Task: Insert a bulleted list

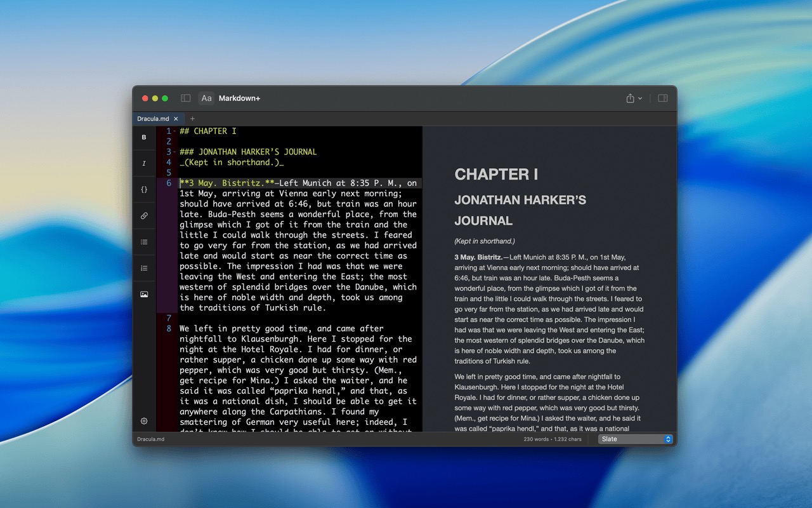Action: [x=144, y=242]
